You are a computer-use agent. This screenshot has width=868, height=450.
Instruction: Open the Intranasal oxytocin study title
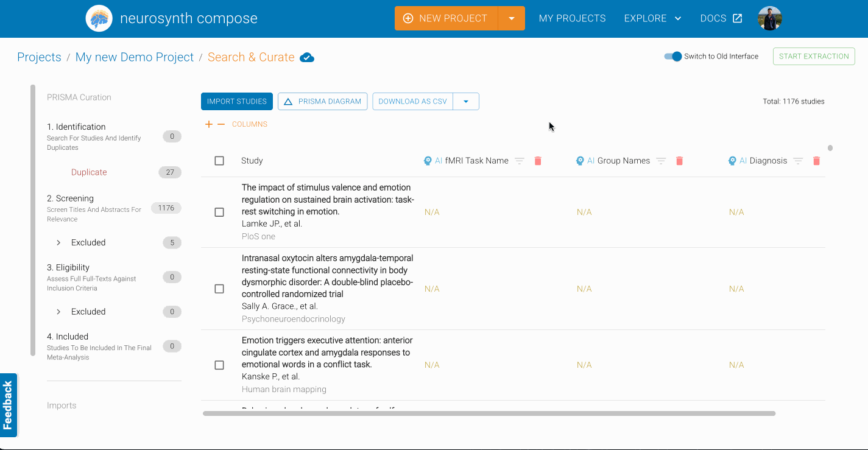327,276
